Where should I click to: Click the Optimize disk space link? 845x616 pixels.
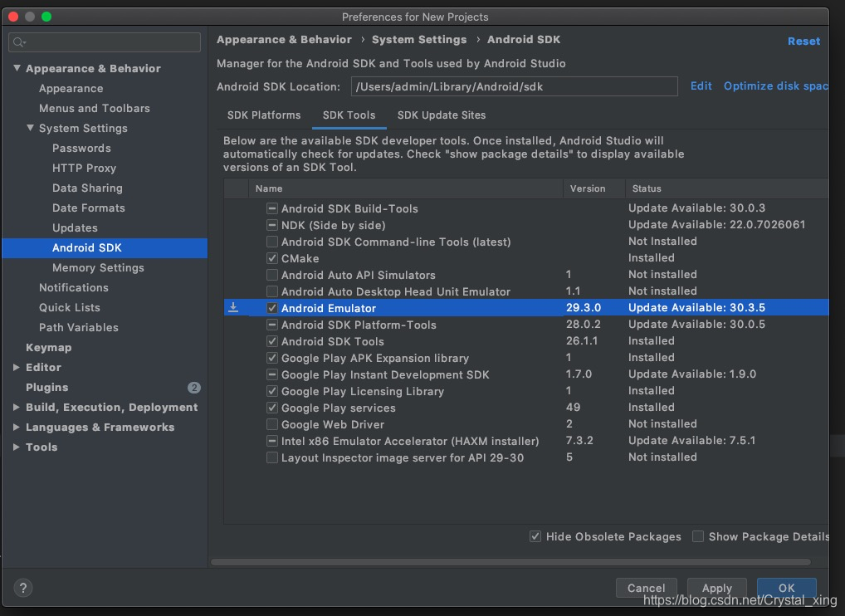pyautogui.click(x=775, y=86)
